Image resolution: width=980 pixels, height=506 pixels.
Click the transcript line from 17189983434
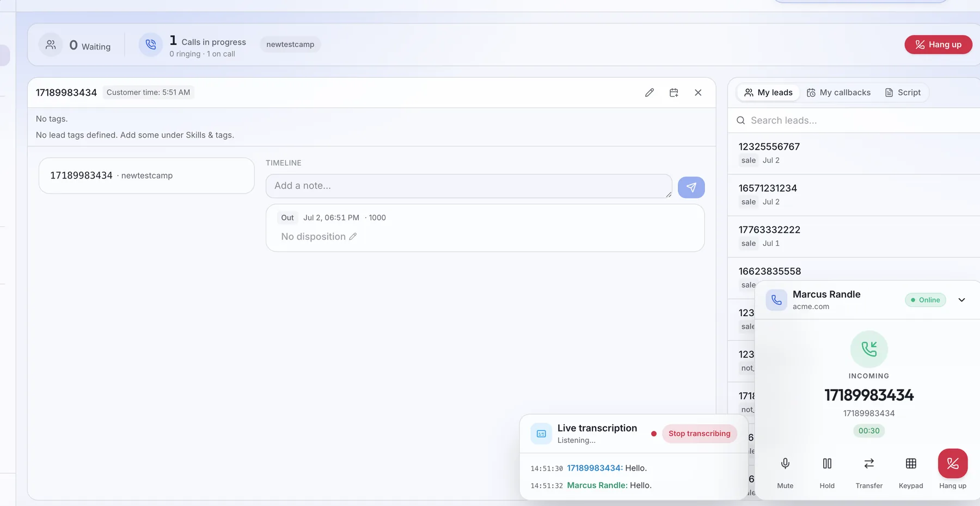(x=589, y=468)
